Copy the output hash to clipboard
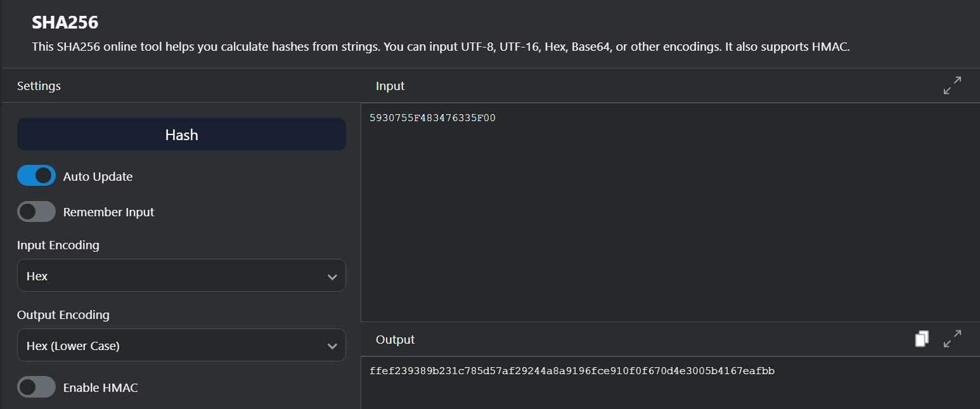 click(x=922, y=339)
